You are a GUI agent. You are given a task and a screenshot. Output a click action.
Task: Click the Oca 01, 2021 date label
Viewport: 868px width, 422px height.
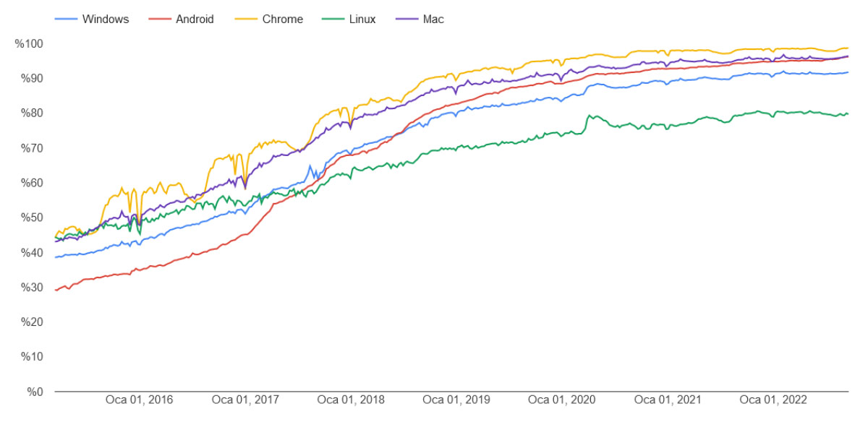tap(668, 400)
